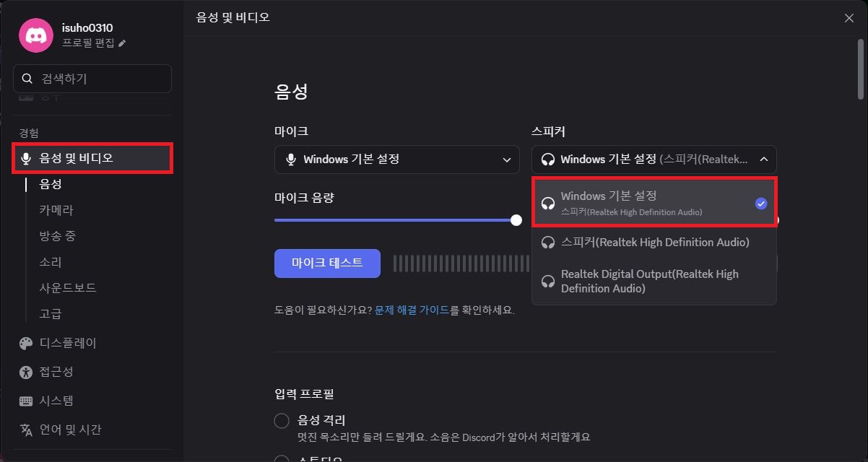
Task: Open the 문제 해결 가이드 link
Action: [412, 310]
